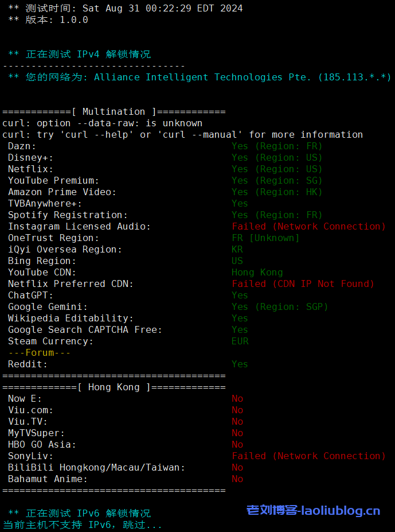Click the Hong Kong section header

(114, 387)
